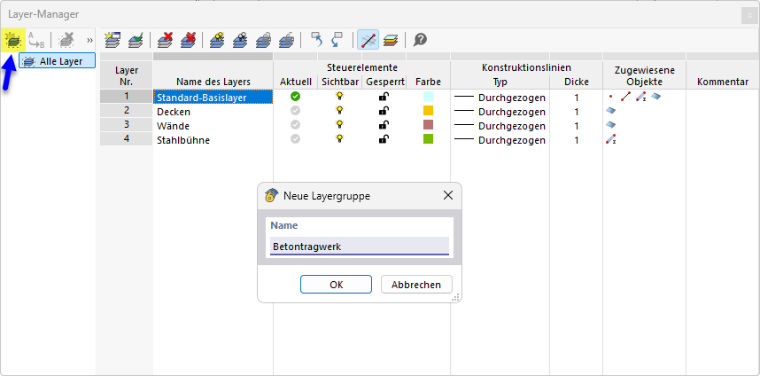This screenshot has height=376, width=760.
Task: Open help with question mark icon
Action: pos(420,40)
